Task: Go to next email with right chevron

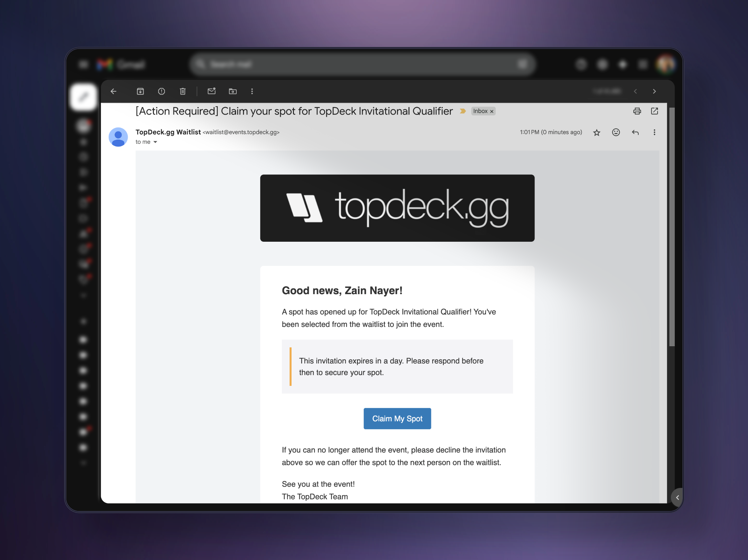Action: coord(654,91)
